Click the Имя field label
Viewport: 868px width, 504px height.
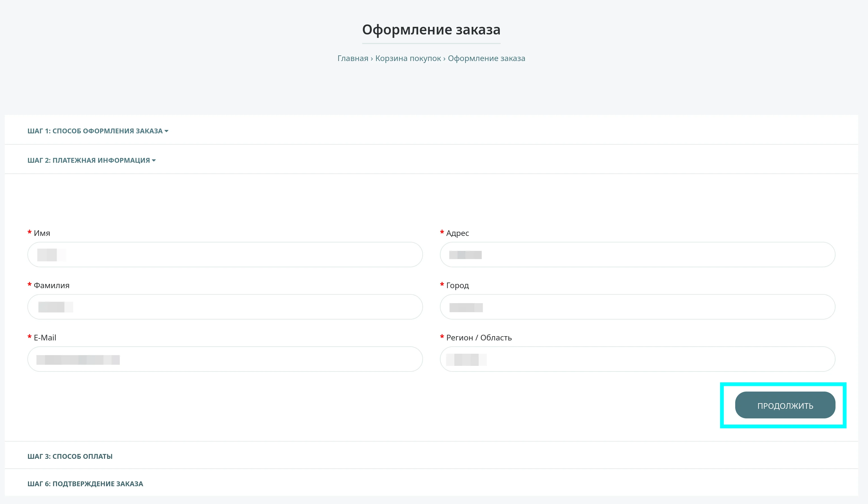coord(42,233)
